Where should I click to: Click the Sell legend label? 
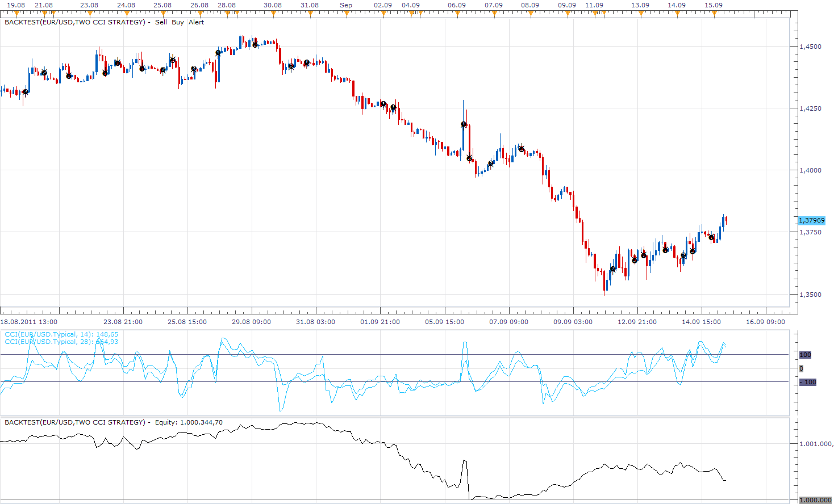[161, 22]
